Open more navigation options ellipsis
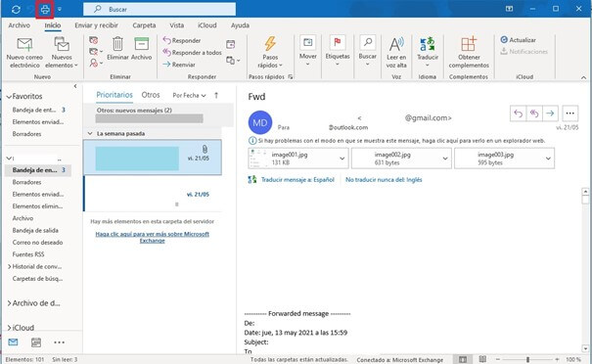The height and width of the screenshot is (364, 592). (60, 342)
